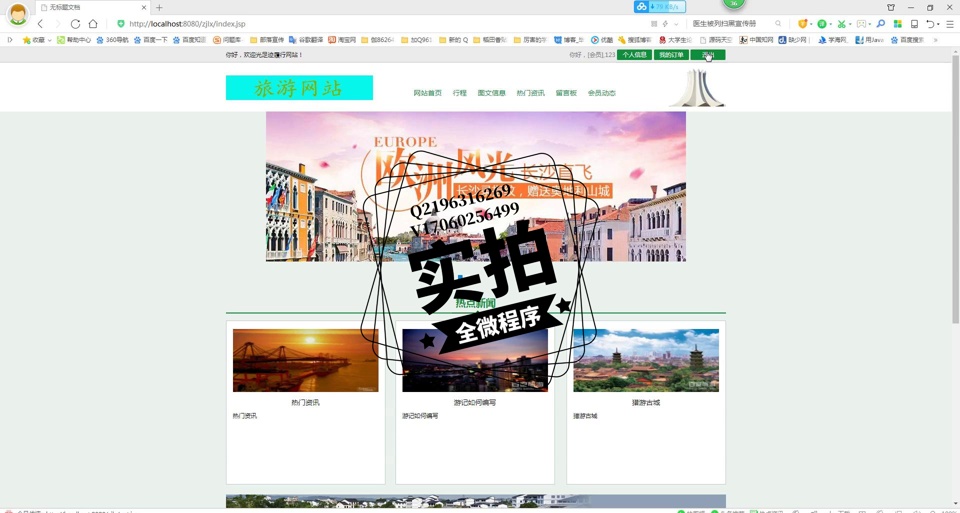
Task: Open the browser hamburger main menu
Action: pos(949,24)
